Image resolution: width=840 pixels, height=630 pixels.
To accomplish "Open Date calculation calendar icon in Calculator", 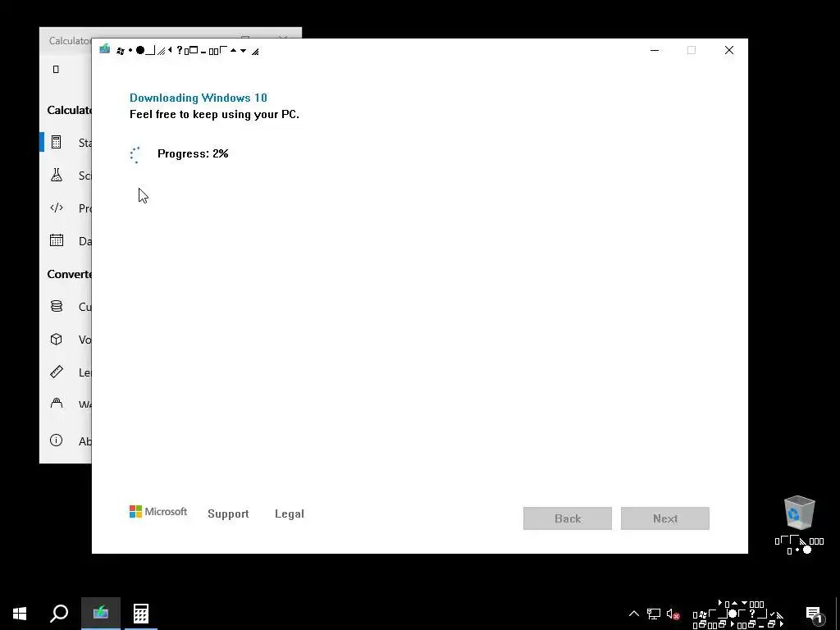I will click(57, 240).
